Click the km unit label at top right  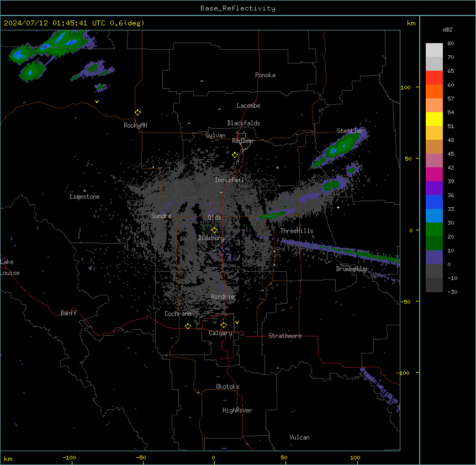click(411, 23)
